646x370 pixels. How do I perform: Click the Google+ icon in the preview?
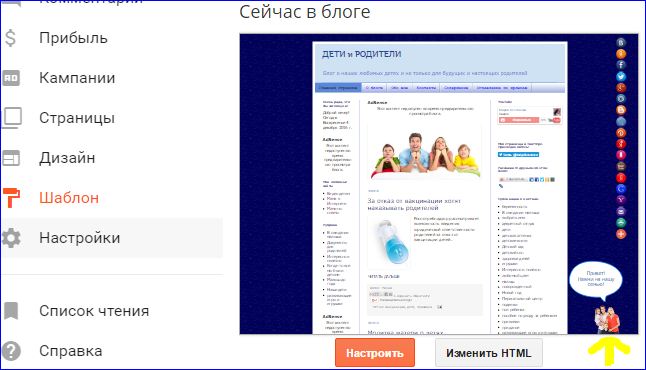click(621, 87)
